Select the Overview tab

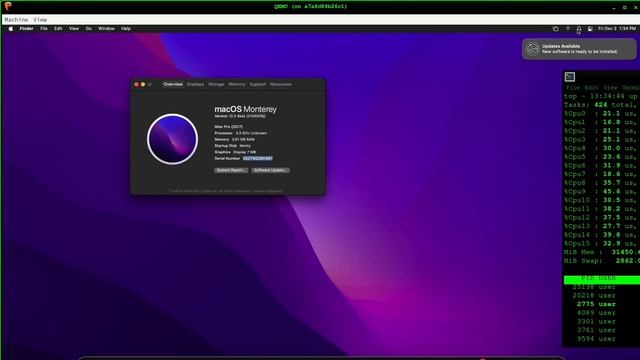point(173,84)
